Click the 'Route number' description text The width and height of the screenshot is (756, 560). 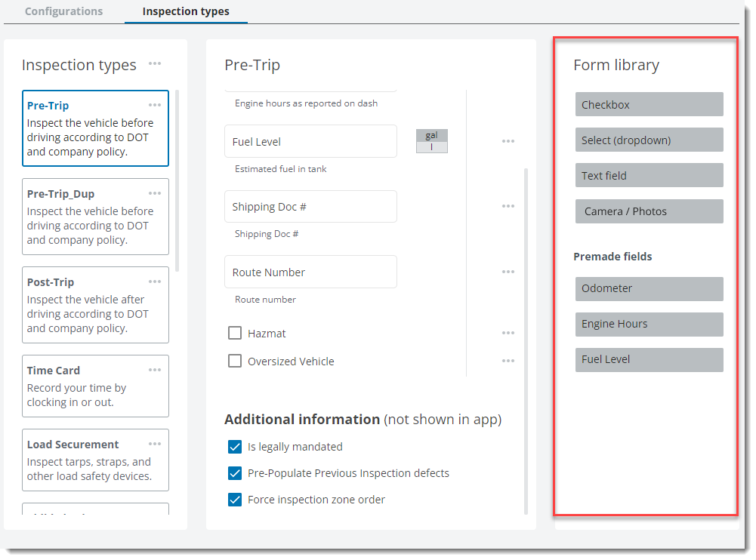[265, 300]
